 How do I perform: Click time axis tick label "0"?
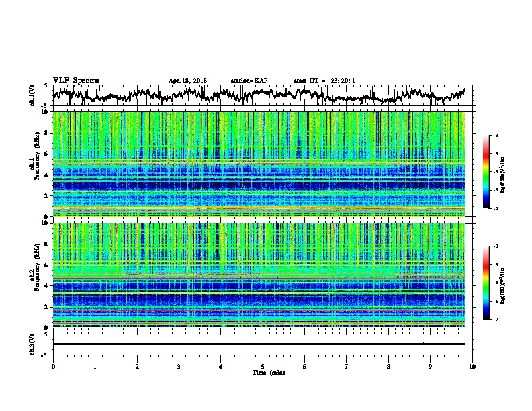pyautogui.click(x=53, y=367)
